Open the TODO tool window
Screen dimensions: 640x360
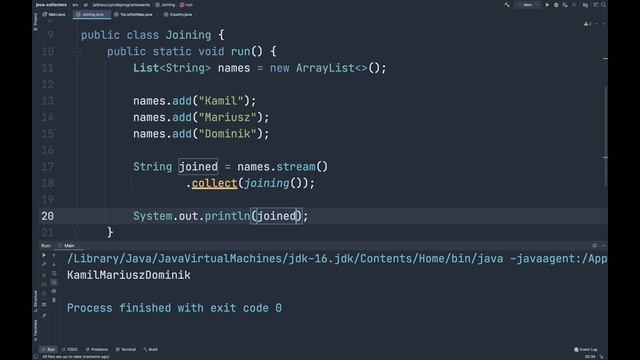70,349
